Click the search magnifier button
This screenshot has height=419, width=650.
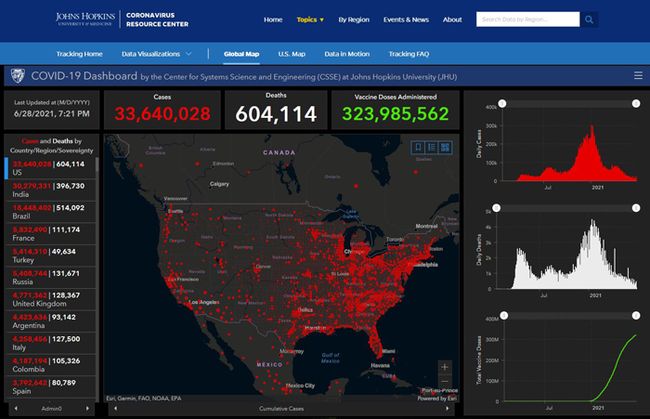[x=590, y=19]
